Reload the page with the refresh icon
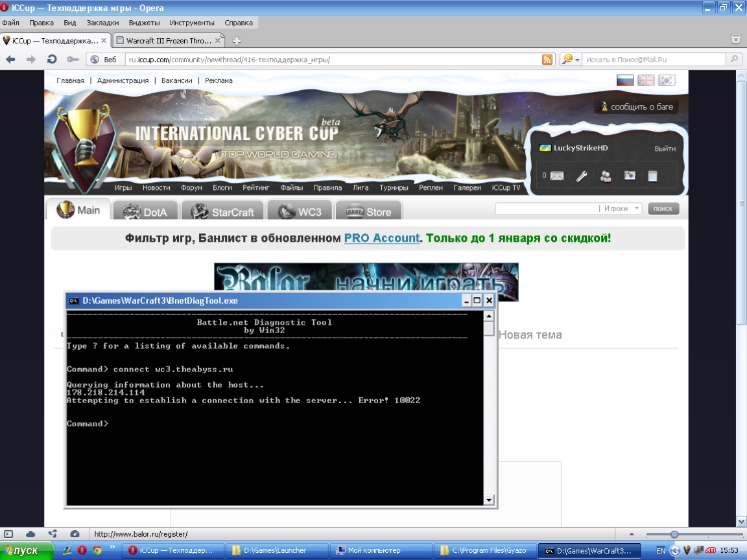This screenshot has width=747, height=560. click(x=51, y=60)
